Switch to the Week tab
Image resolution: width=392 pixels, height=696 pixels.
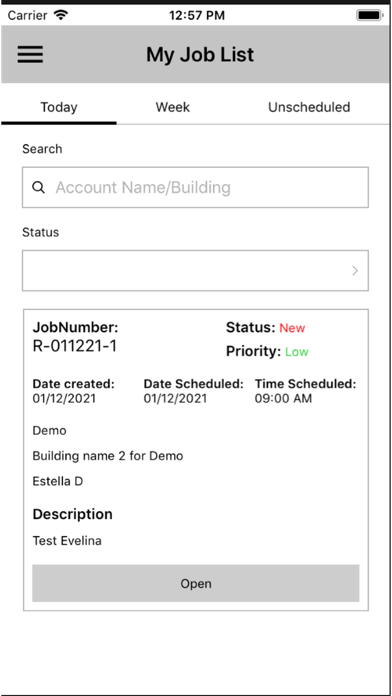(x=173, y=107)
